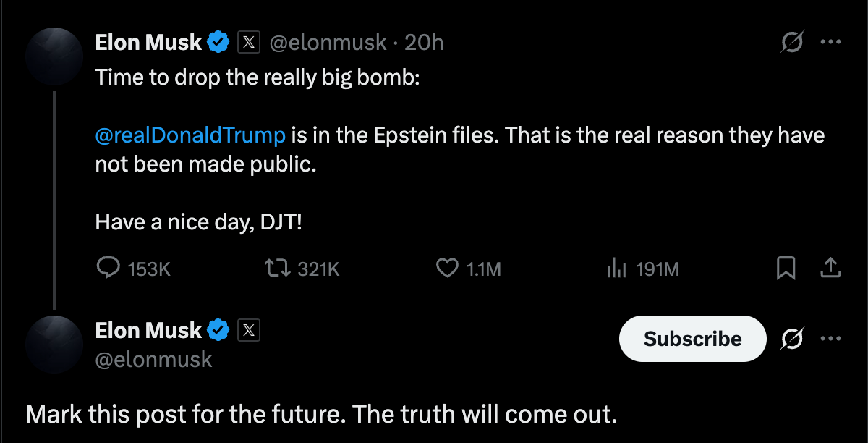
Task: Open more options on the top post
Action: (x=831, y=43)
